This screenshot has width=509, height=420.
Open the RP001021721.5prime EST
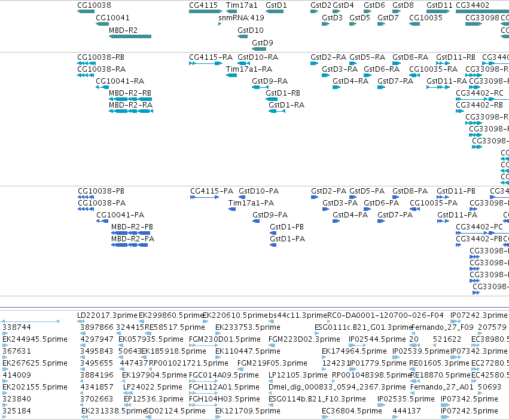point(150,369)
